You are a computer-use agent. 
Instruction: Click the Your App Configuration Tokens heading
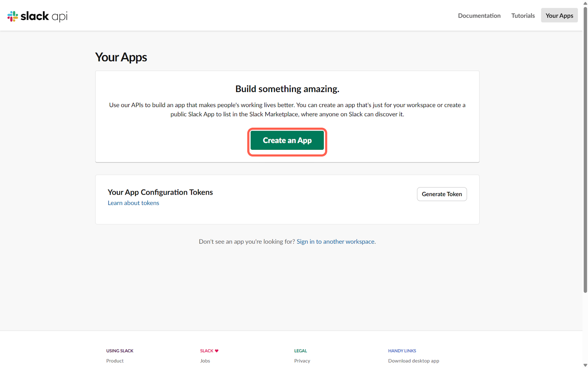coord(160,192)
